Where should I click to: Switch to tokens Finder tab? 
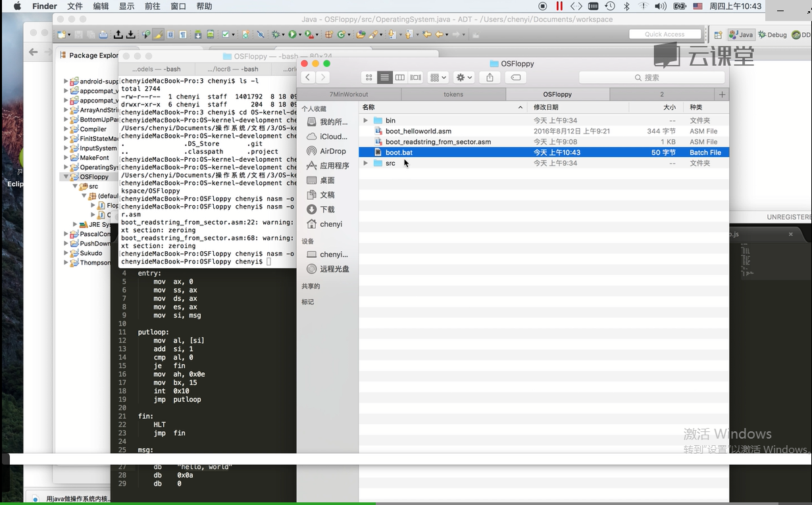pos(453,95)
